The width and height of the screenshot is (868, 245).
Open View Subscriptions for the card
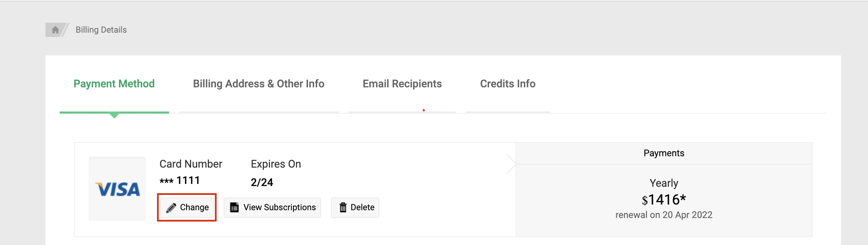[280, 207]
